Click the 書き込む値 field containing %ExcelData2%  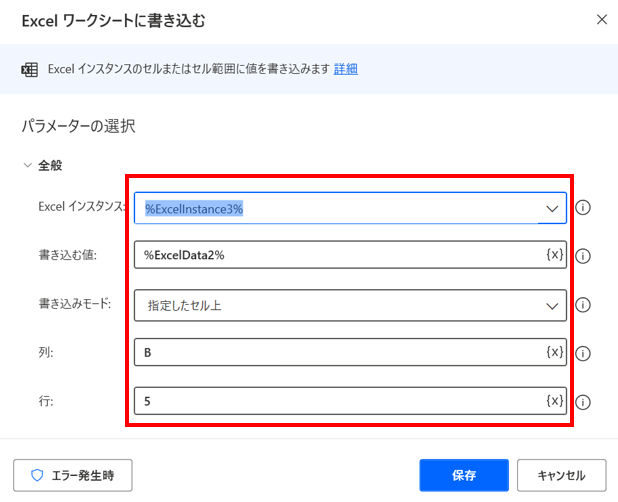(350, 255)
